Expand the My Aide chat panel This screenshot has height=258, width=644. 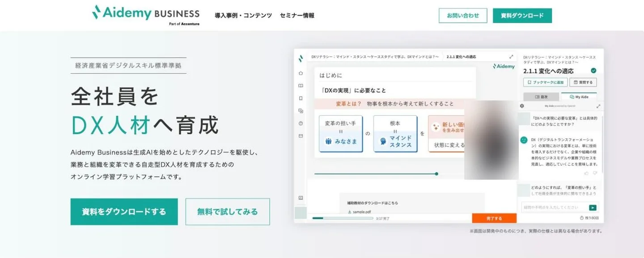point(598,106)
